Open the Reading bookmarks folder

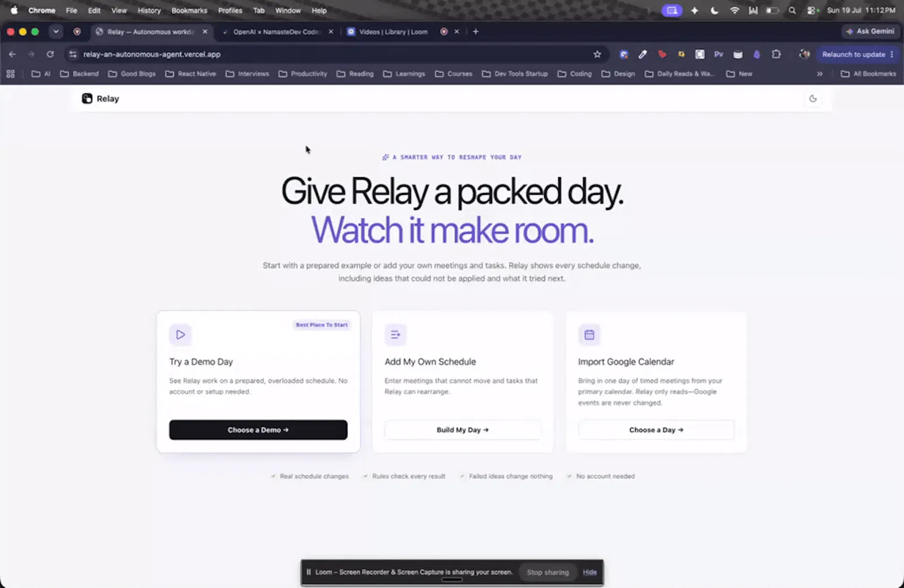355,74
